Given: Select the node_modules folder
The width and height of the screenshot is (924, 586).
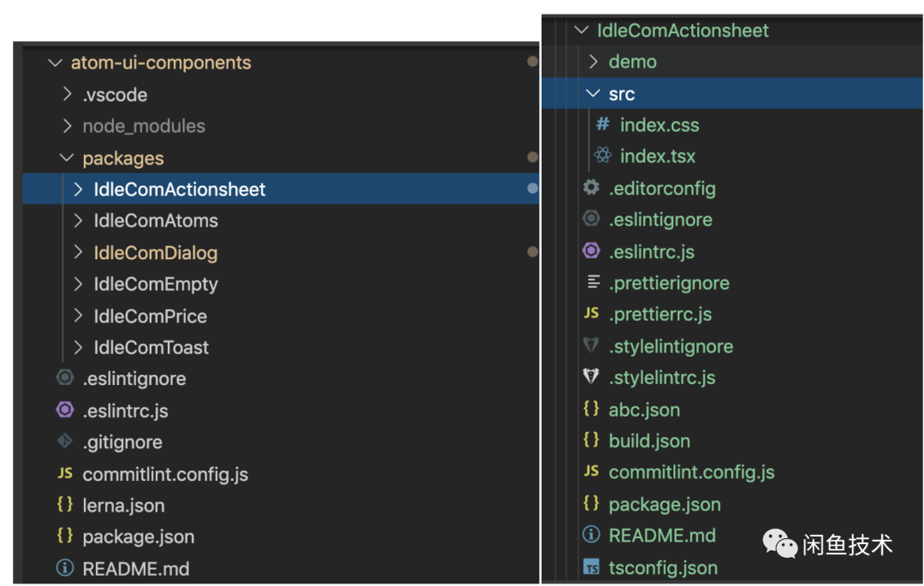Looking at the screenshot, I should 144,127.
